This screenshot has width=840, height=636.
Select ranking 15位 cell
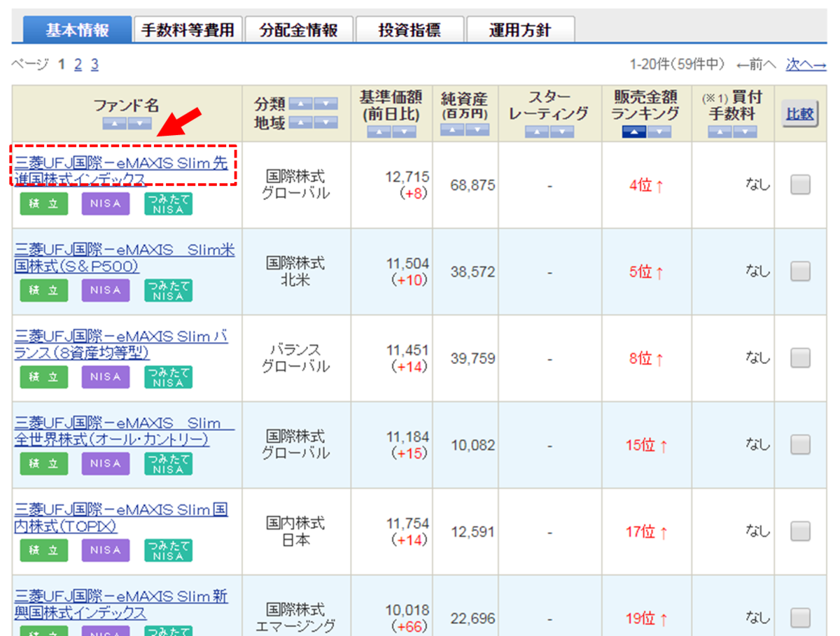pyautogui.click(x=646, y=445)
